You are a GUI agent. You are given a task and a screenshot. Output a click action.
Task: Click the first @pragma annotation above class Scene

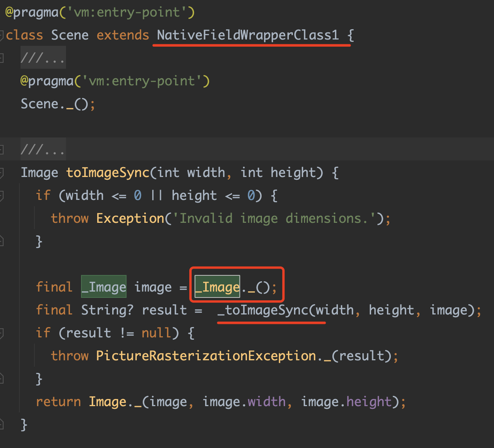[x=100, y=12]
